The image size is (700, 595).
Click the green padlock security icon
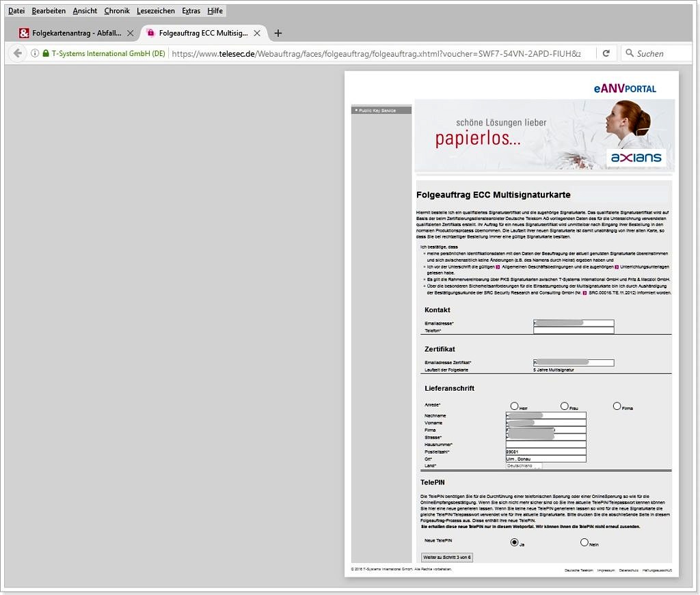click(x=46, y=53)
